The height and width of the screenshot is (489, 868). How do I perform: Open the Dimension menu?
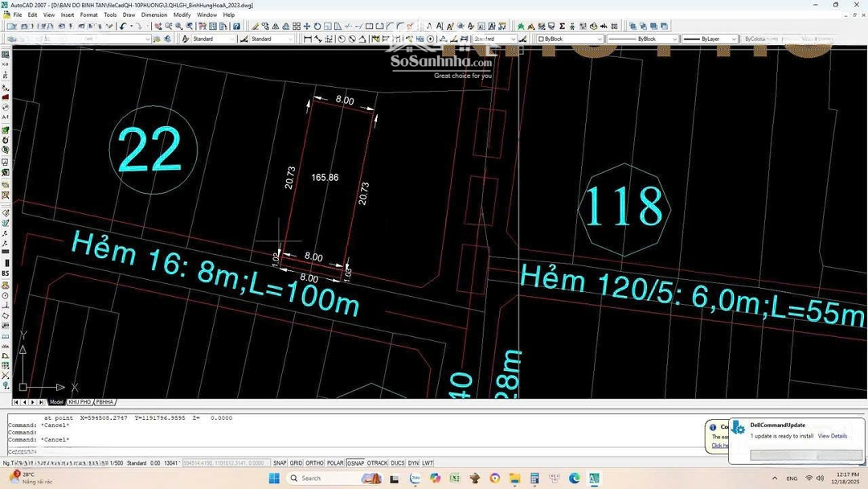click(x=154, y=14)
